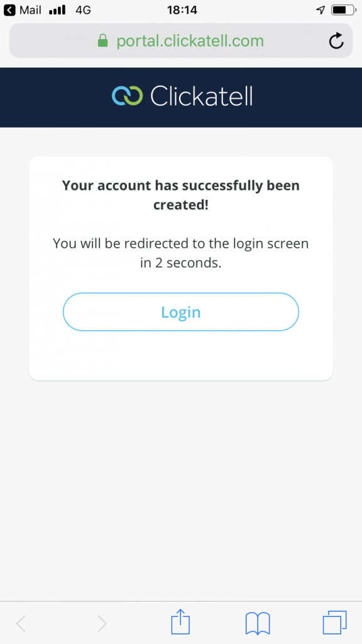Click the green padlock security icon

(102, 40)
